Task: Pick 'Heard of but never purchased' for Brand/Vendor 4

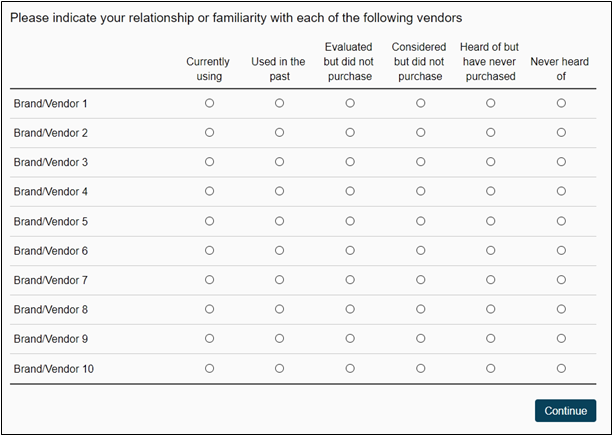Action: click(x=491, y=191)
